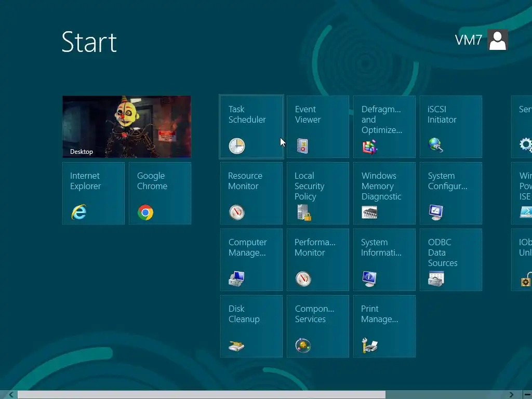This screenshot has width=532, height=399.
Task: Open Print Management printer icon
Action: pyautogui.click(x=369, y=345)
